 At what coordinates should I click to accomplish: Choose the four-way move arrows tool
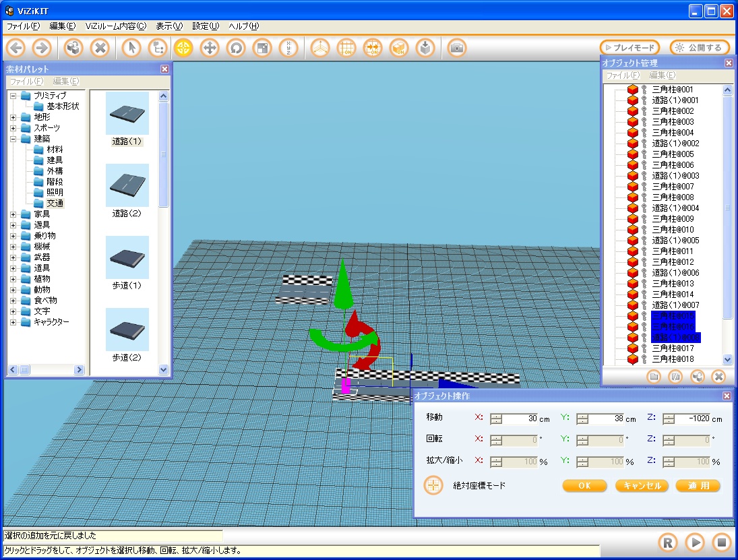click(x=210, y=48)
